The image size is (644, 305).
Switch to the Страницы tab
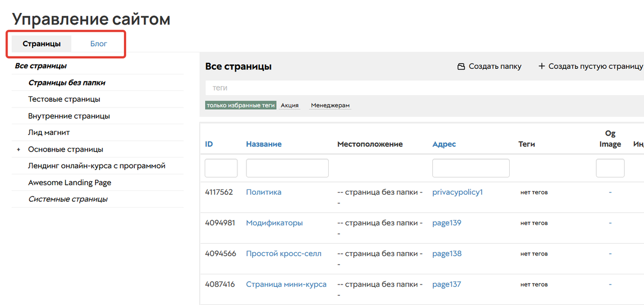coord(41,44)
